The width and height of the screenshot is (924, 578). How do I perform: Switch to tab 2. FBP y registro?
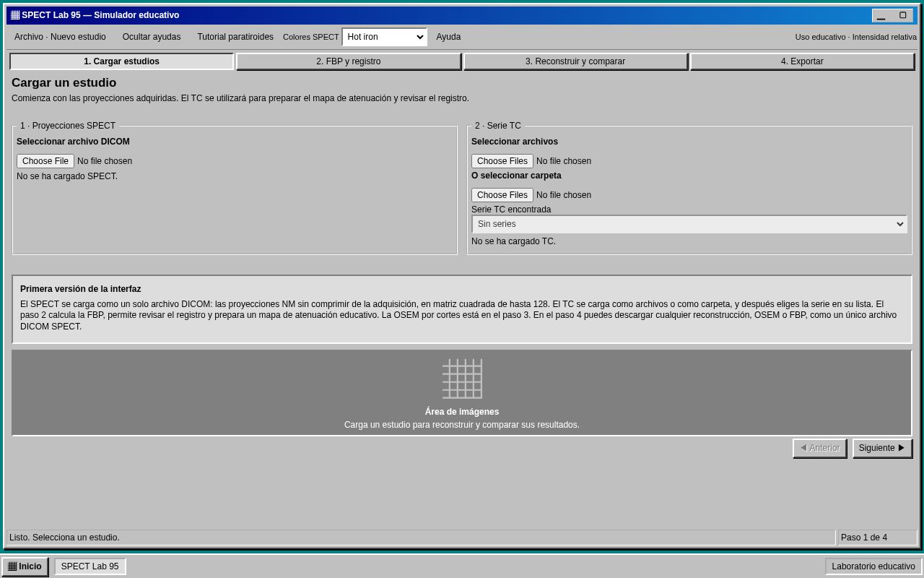coord(349,61)
